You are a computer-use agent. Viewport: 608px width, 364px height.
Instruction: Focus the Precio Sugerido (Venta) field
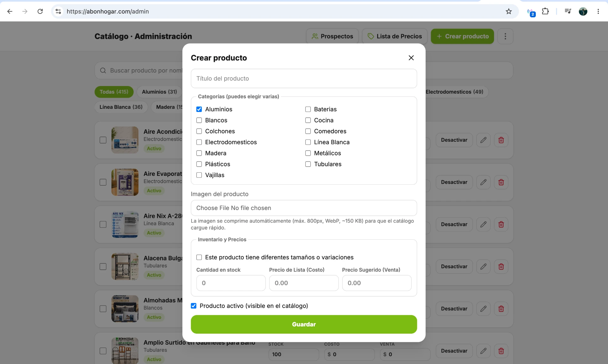click(377, 283)
